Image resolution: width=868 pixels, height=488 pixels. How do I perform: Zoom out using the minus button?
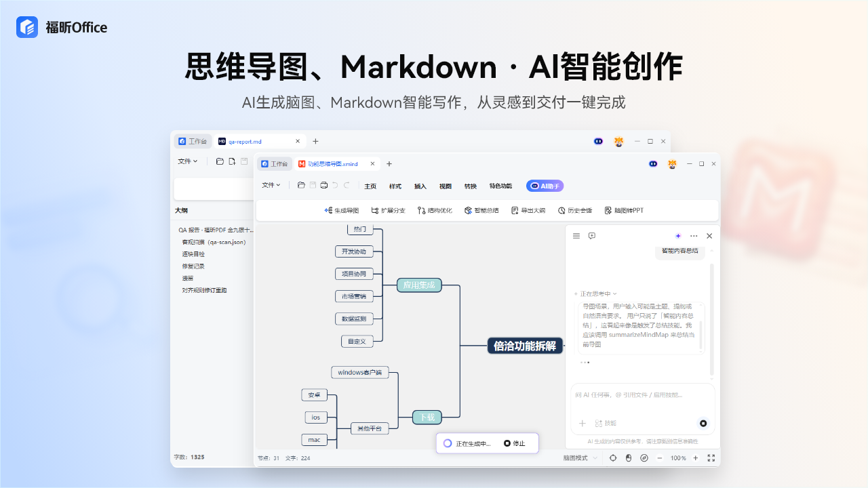pyautogui.click(x=660, y=458)
